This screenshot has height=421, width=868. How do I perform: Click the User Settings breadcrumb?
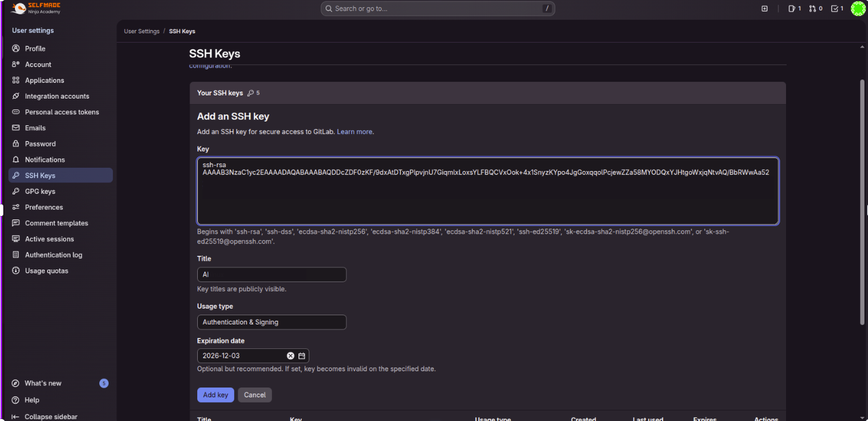coord(142,31)
